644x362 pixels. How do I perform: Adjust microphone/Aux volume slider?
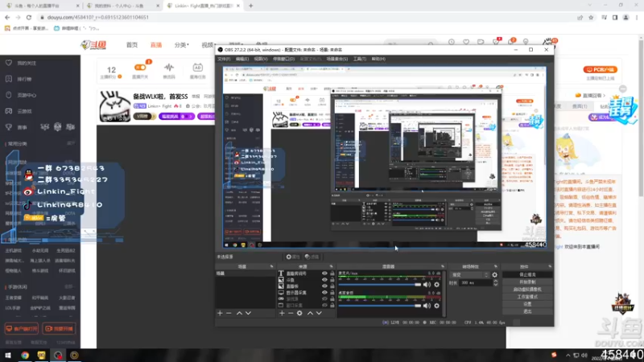pos(380,285)
